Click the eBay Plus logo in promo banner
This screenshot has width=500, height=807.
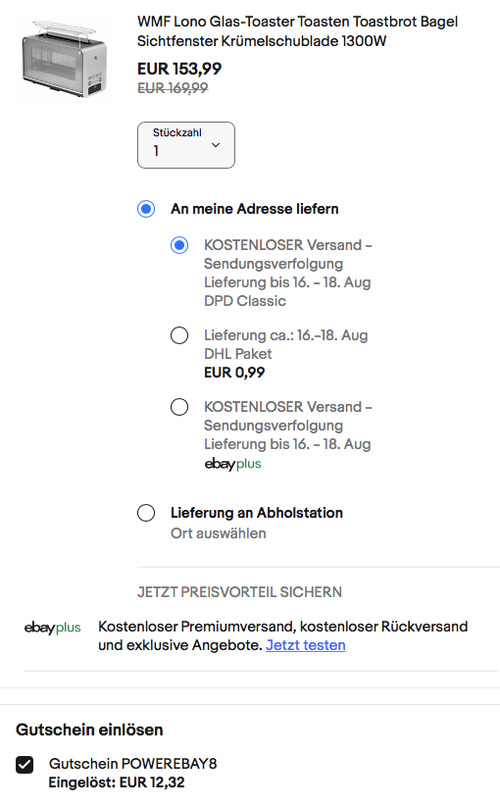[x=53, y=628]
